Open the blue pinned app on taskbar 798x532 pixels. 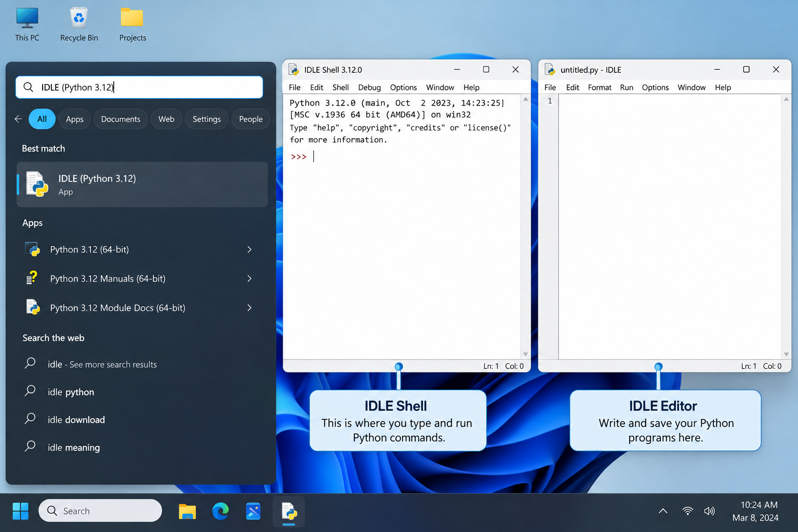(254, 512)
